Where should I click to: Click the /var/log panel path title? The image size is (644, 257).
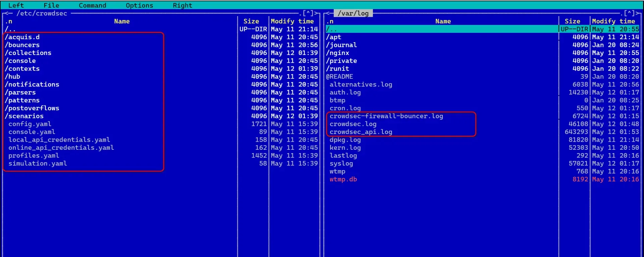pos(353,13)
